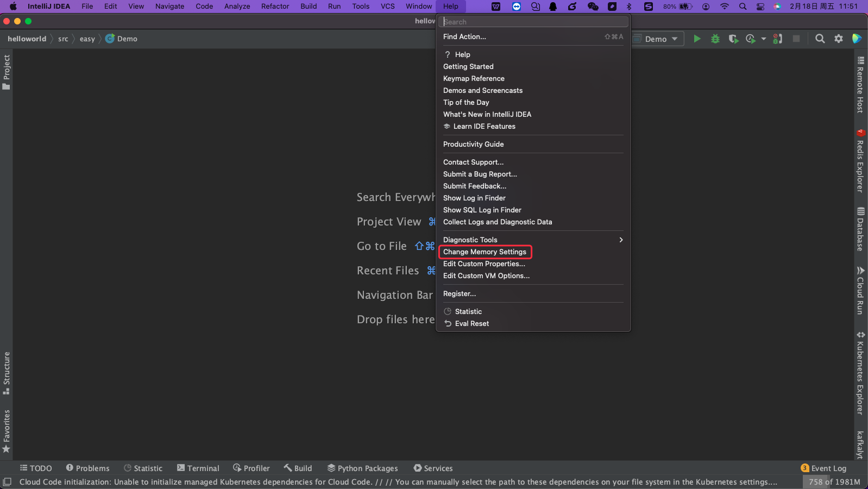Click the Cloud Code initialization status message
Viewport: 868px width, 489px height.
point(398,482)
